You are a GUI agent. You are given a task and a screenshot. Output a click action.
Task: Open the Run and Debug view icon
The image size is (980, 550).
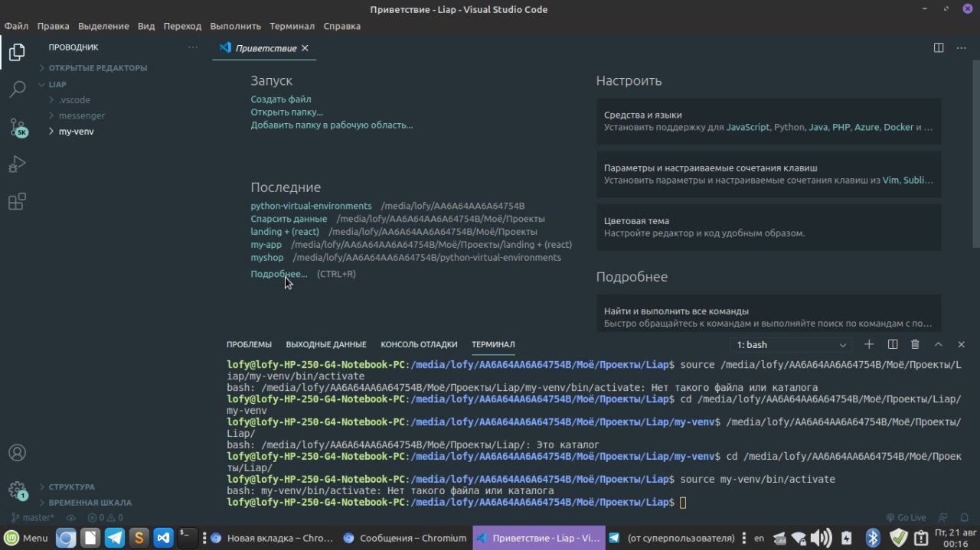tap(17, 164)
